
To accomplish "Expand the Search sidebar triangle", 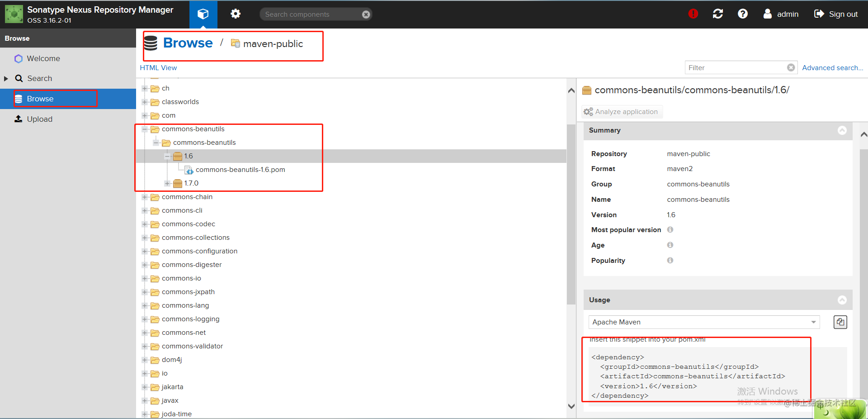I will coord(6,78).
